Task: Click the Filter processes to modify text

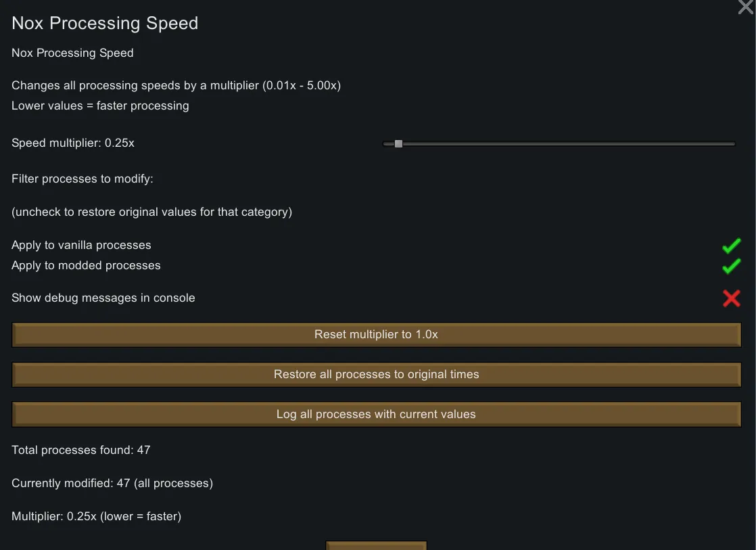Action: pos(82,179)
